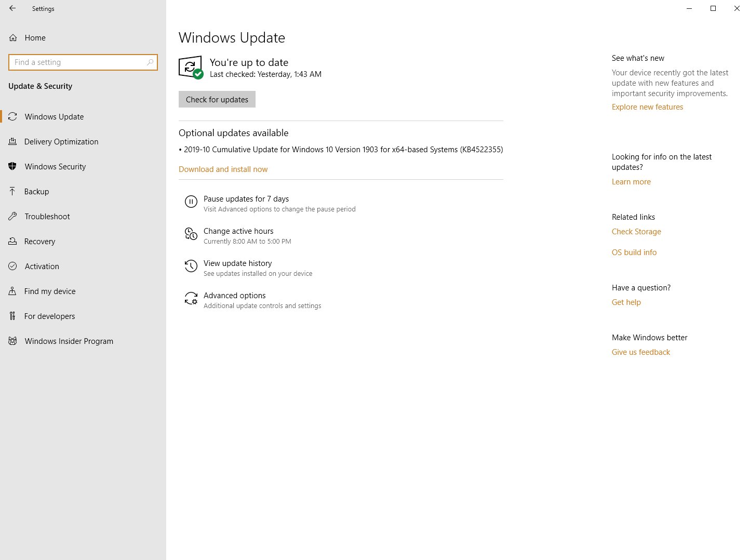This screenshot has width=749, height=560.
Task: Click the Activation checkmark circle icon
Action: (x=13, y=266)
